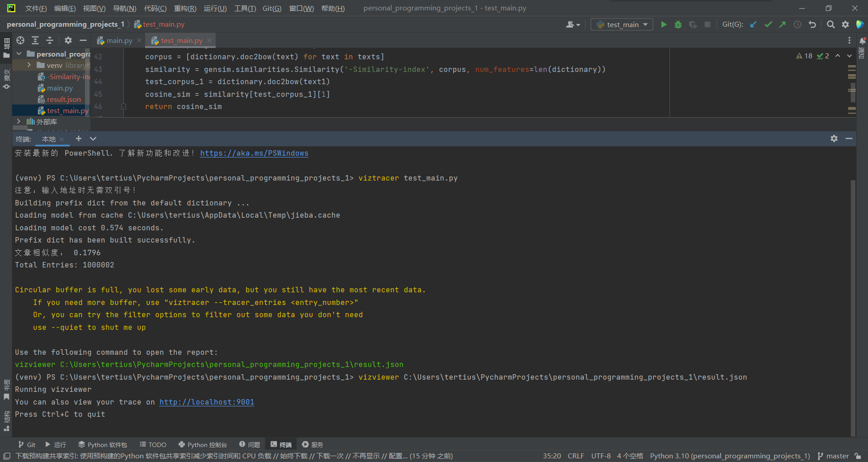This screenshot has height=462, width=868.
Task: Commit changes with the Git checkmark
Action: 768,24
